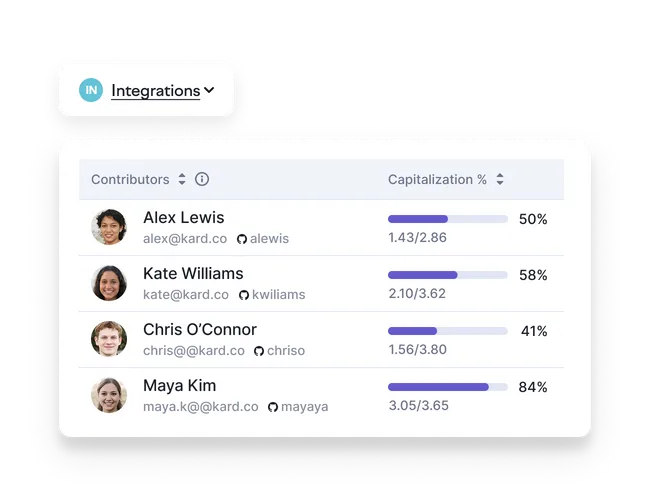Click Chris O'Connor's avatar photo

coord(109,339)
